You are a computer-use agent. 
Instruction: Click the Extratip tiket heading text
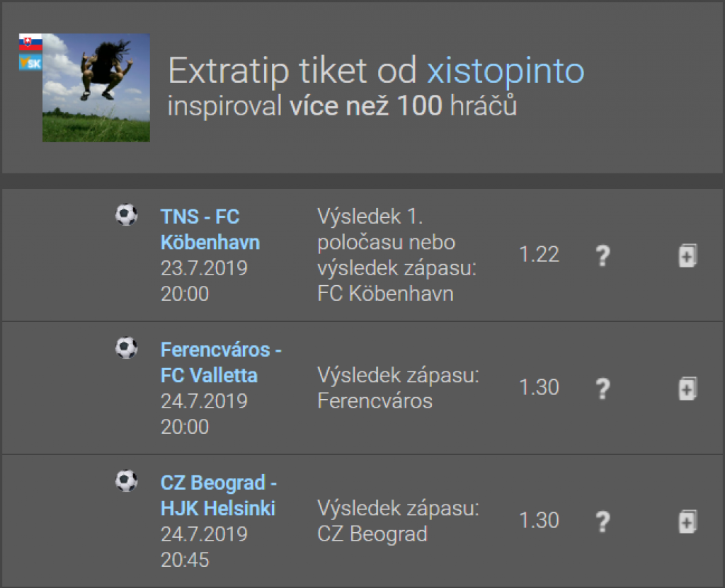tap(293, 71)
